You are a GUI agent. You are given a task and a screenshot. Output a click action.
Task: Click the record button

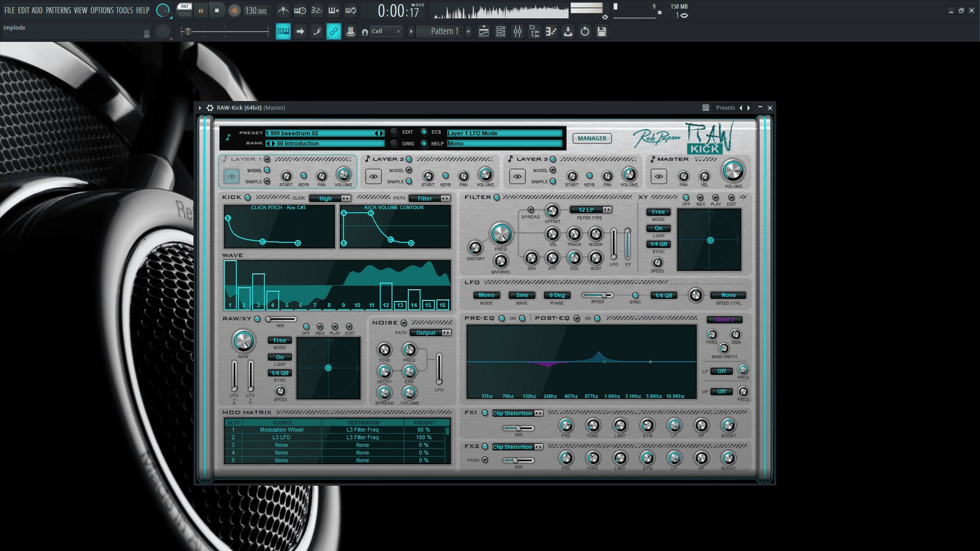(x=234, y=11)
